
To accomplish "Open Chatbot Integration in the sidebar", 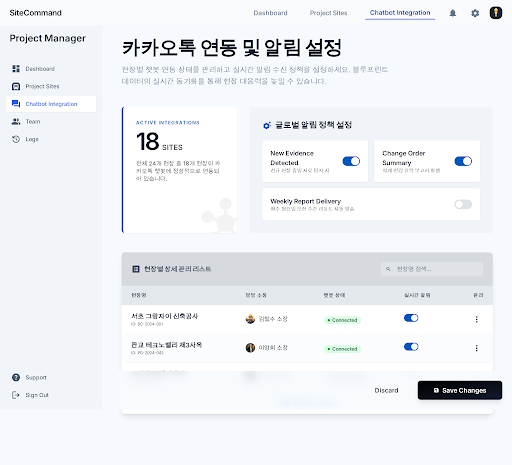I will (51, 104).
